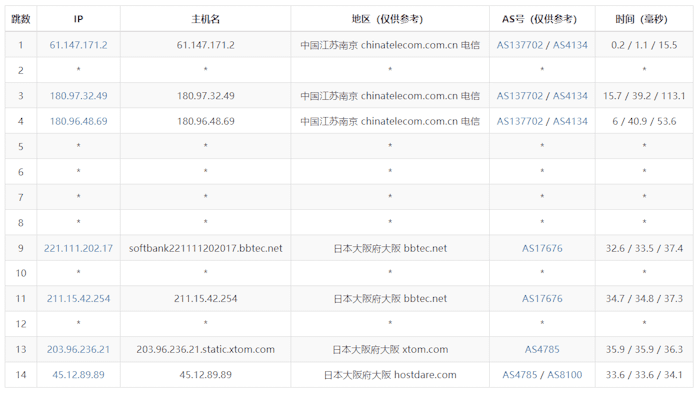Screen dimensions: 700x393
Task: Click AS137702 link in hop 1 row
Action: pyautogui.click(x=520, y=45)
